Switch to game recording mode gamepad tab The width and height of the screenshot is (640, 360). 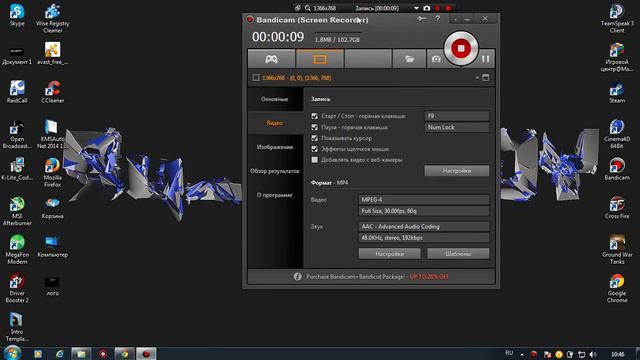pos(271,59)
